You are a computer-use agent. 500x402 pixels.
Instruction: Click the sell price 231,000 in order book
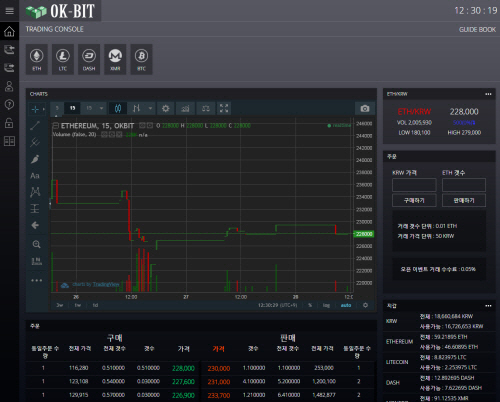[219, 382]
